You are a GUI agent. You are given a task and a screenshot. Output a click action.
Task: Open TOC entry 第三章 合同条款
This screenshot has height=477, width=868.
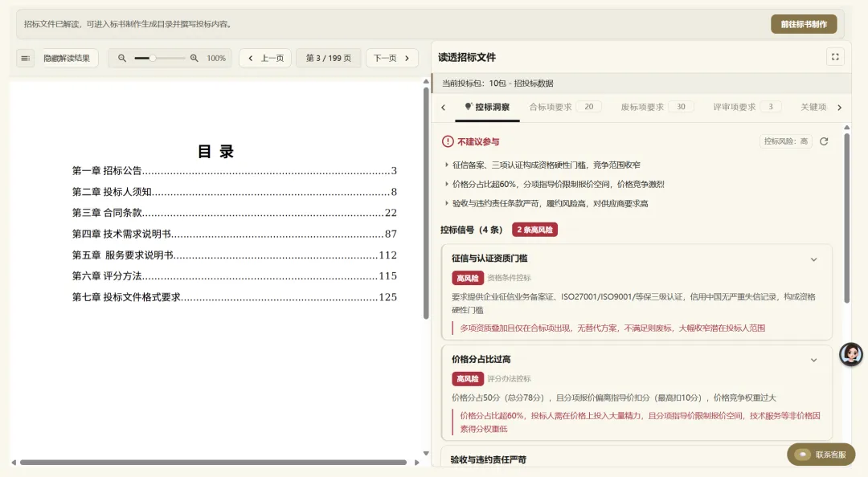tap(234, 213)
